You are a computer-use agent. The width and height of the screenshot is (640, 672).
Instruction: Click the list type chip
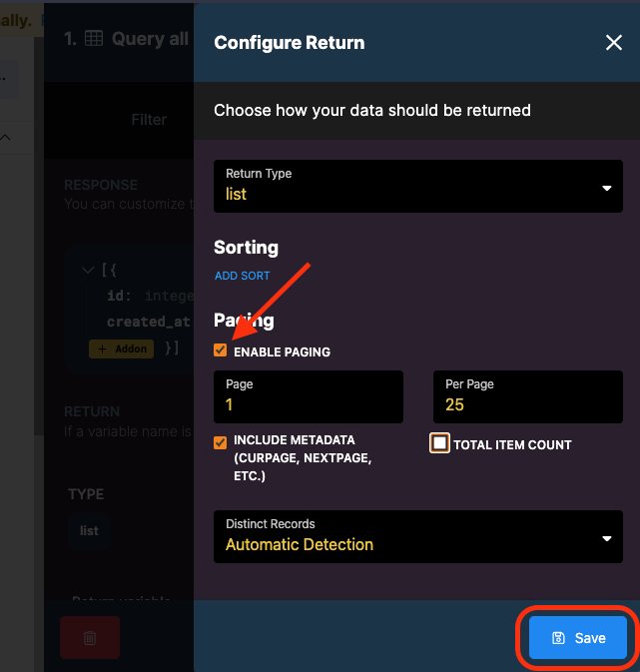(x=89, y=530)
